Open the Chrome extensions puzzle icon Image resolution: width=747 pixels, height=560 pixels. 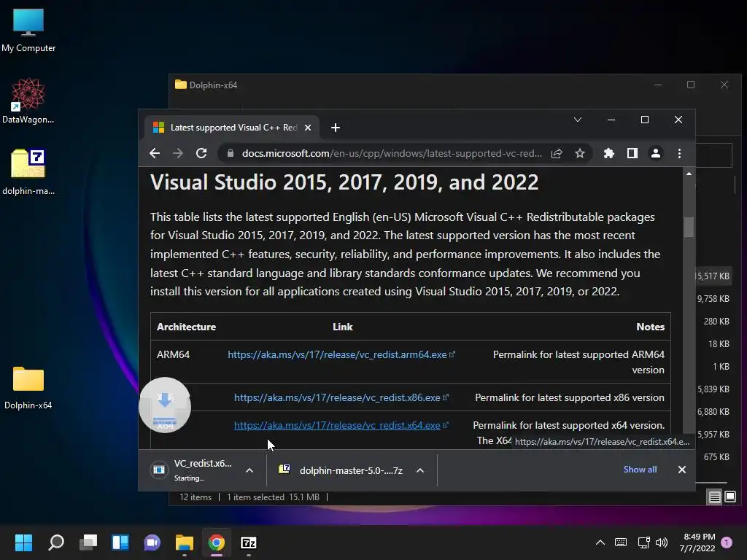(609, 153)
